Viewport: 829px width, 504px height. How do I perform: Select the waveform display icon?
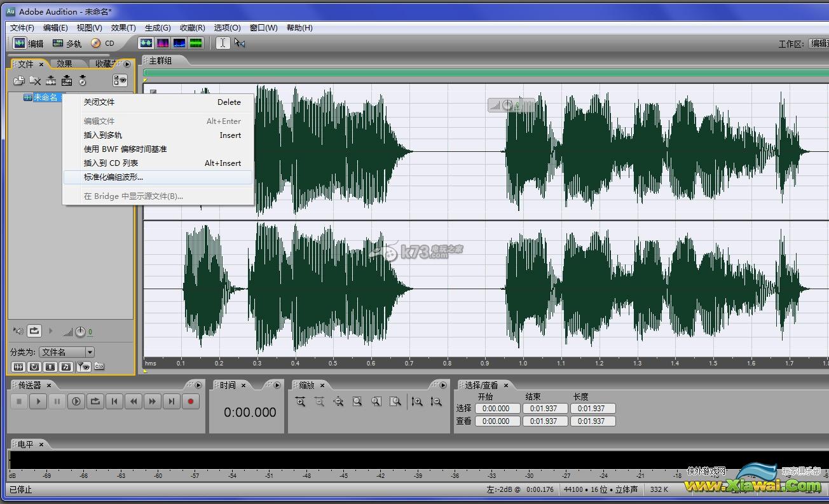click(x=146, y=43)
